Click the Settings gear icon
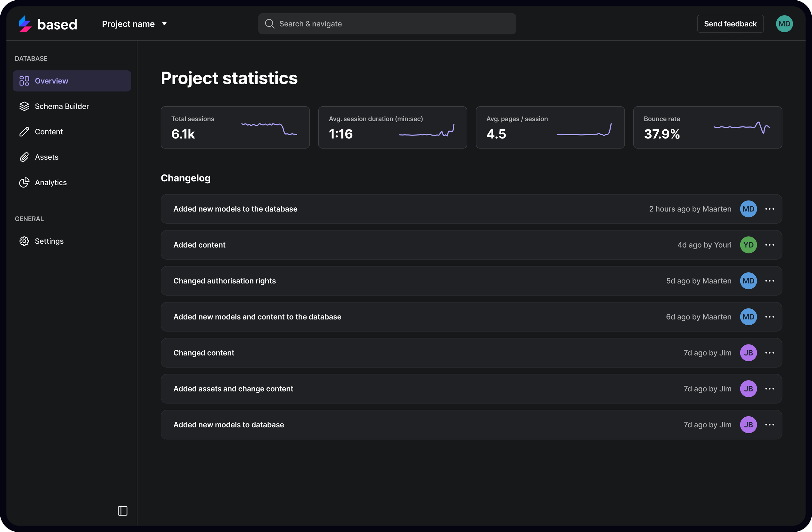 (24, 241)
